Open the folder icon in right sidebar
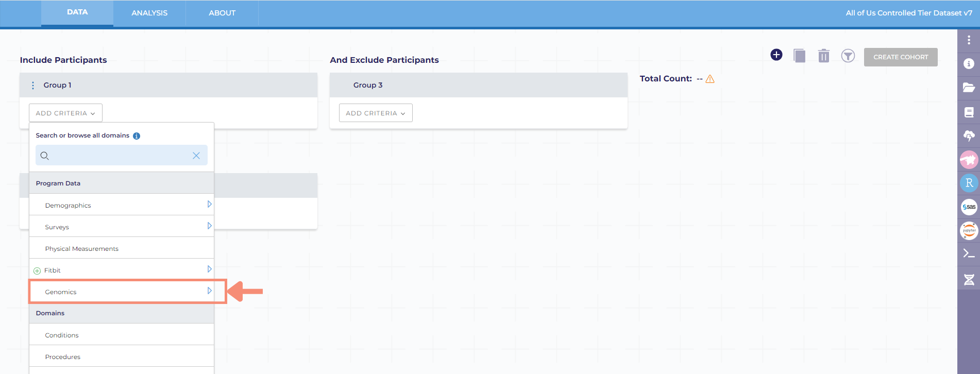 pyautogui.click(x=969, y=88)
